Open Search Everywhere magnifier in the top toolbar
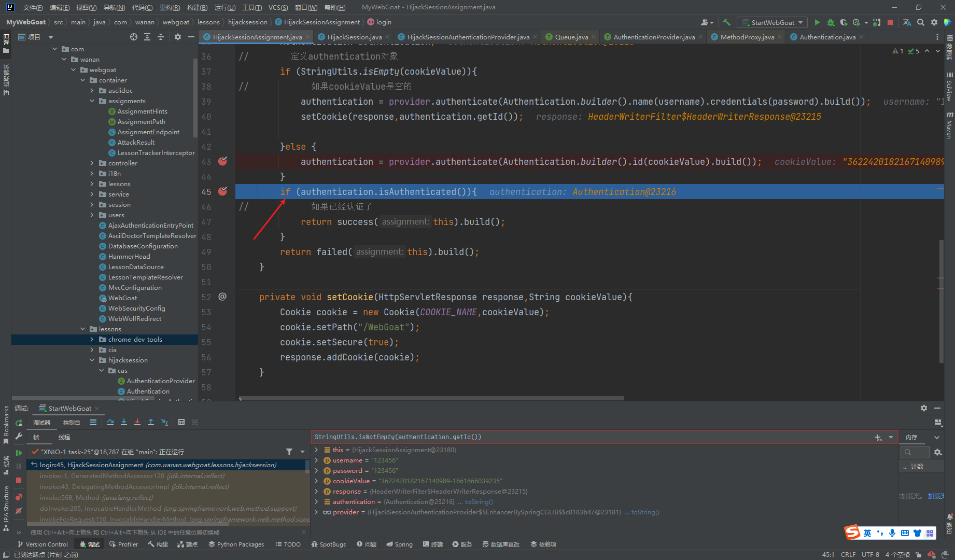This screenshot has height=560, width=955. (x=921, y=22)
